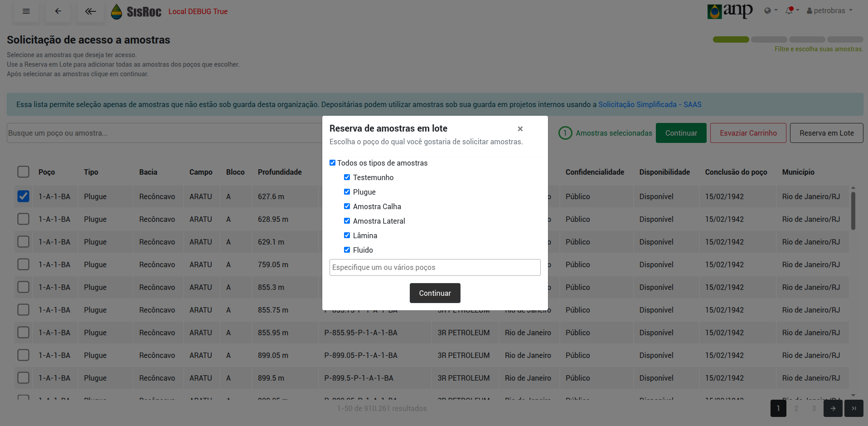Disable the Amostra Lateral checkbox
The height and width of the screenshot is (426, 868).
point(347,221)
